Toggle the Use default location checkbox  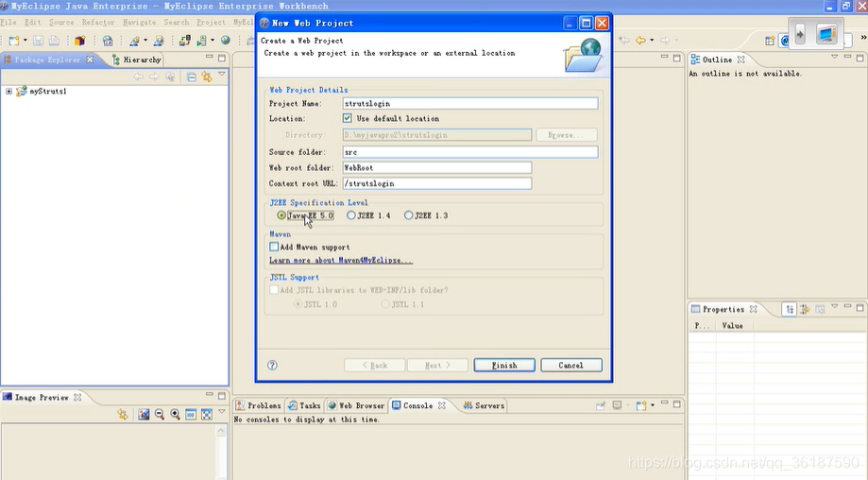point(347,118)
